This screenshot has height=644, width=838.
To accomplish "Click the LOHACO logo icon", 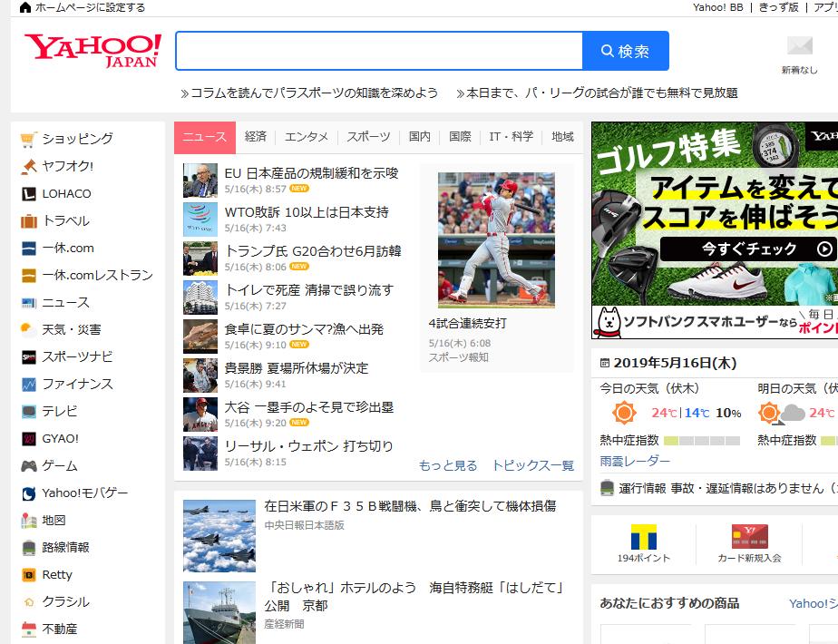I will tap(29, 193).
